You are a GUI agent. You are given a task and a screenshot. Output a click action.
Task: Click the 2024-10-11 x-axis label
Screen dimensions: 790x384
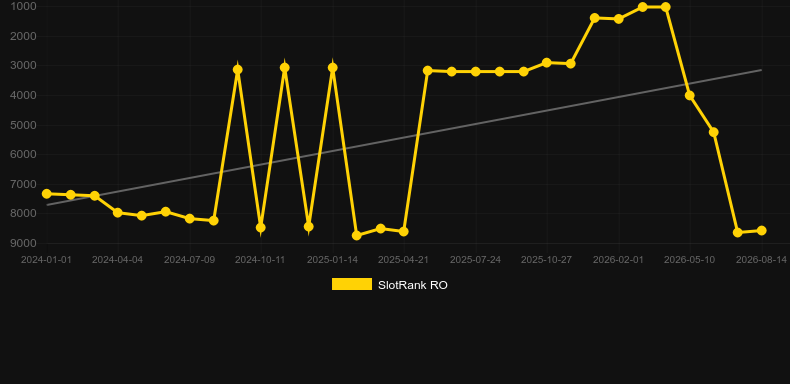(x=260, y=260)
